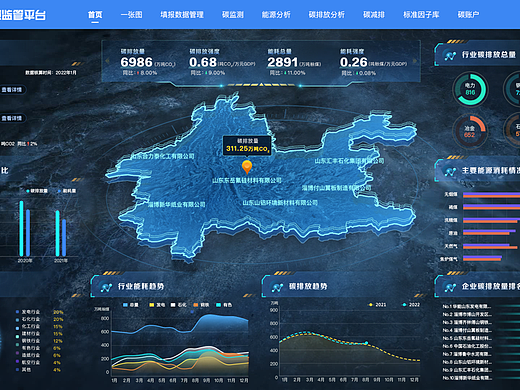This screenshot has height=390, width=520.
Task: Click the left arrow of the indicator carousel
Action: click(107, 61)
